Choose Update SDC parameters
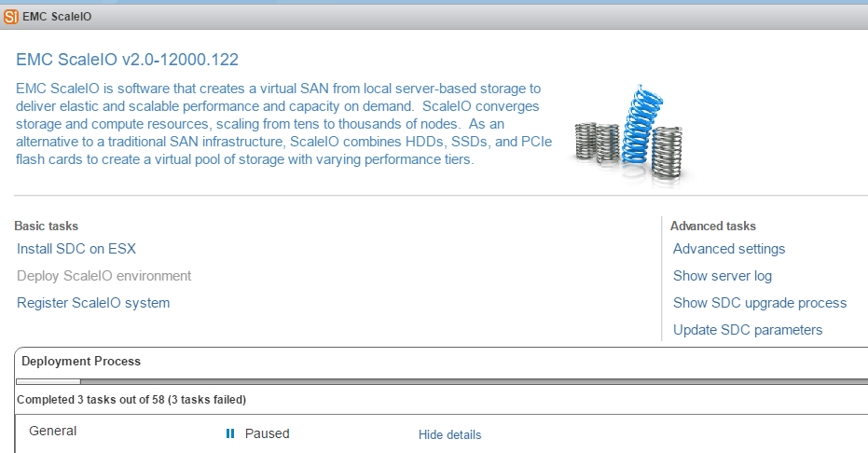Viewport: 868px width, 453px height. click(x=748, y=330)
